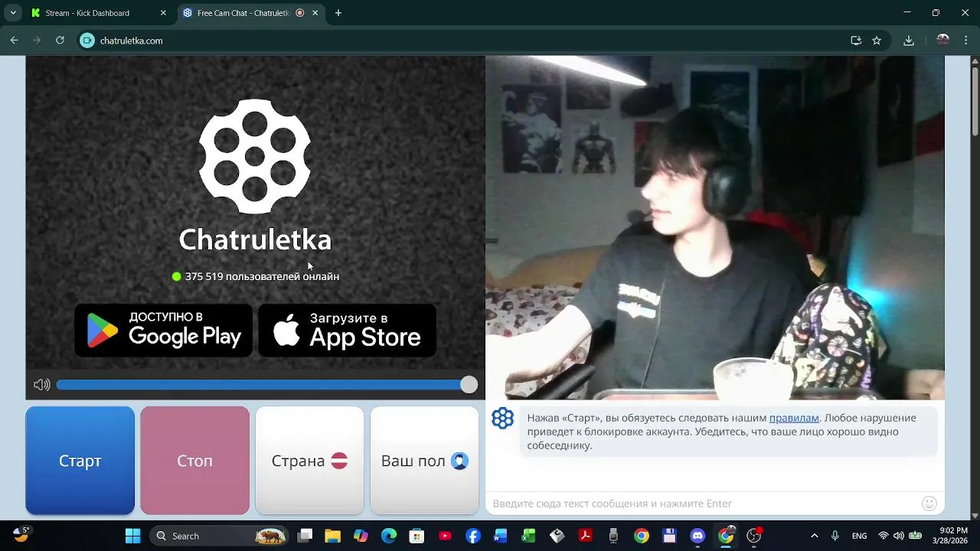The width and height of the screenshot is (980, 551).
Task: Open the OBS icon in the taskbar
Action: (754, 536)
